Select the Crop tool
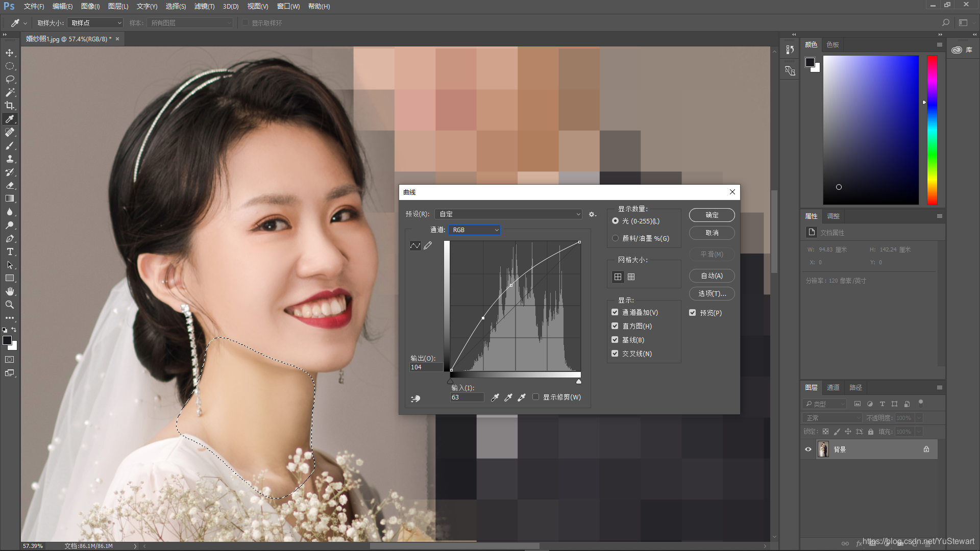The width and height of the screenshot is (980, 551). pos(9,106)
